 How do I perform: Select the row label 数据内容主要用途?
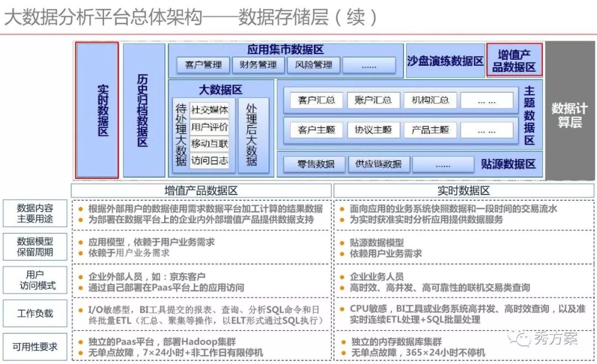tap(35, 213)
